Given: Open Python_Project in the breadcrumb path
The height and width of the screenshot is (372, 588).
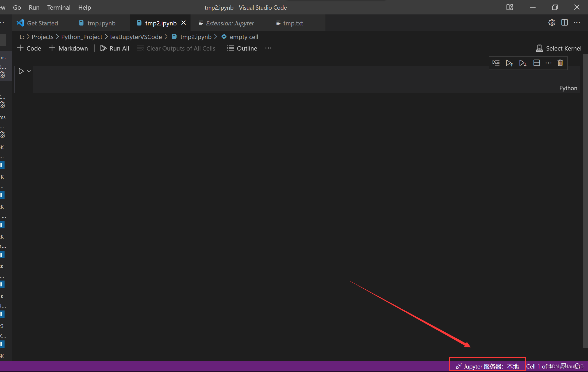Looking at the screenshot, I should [81, 37].
